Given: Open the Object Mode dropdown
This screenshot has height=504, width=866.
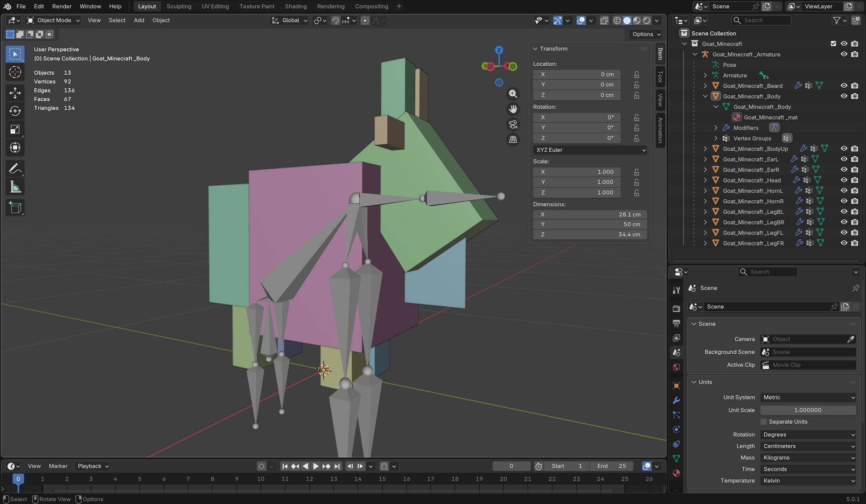Looking at the screenshot, I should 53,21.
